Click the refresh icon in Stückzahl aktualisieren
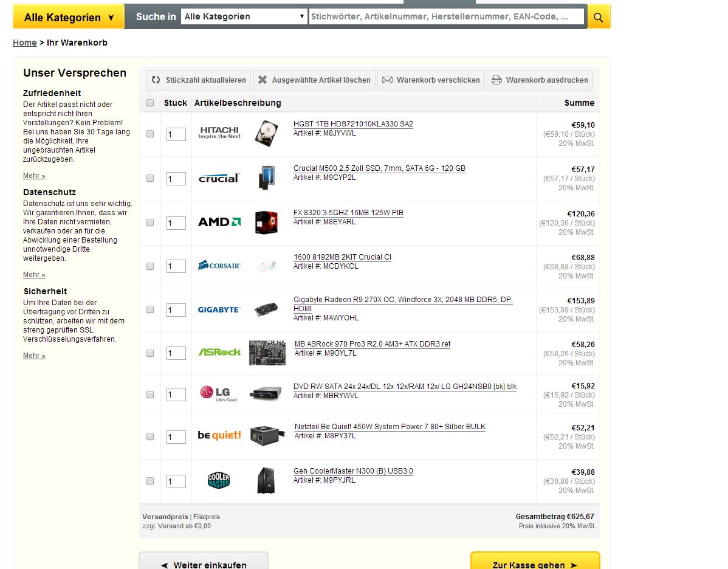This screenshot has height=569, width=728. click(x=156, y=80)
